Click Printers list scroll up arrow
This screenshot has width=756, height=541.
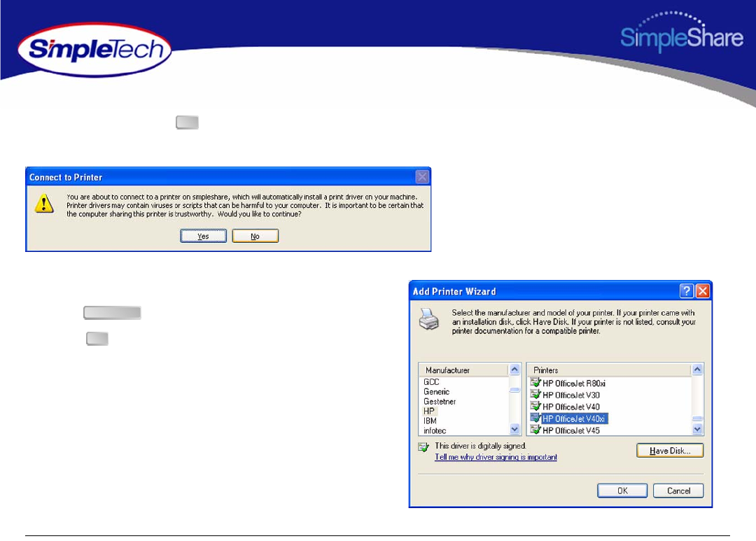[697, 370]
